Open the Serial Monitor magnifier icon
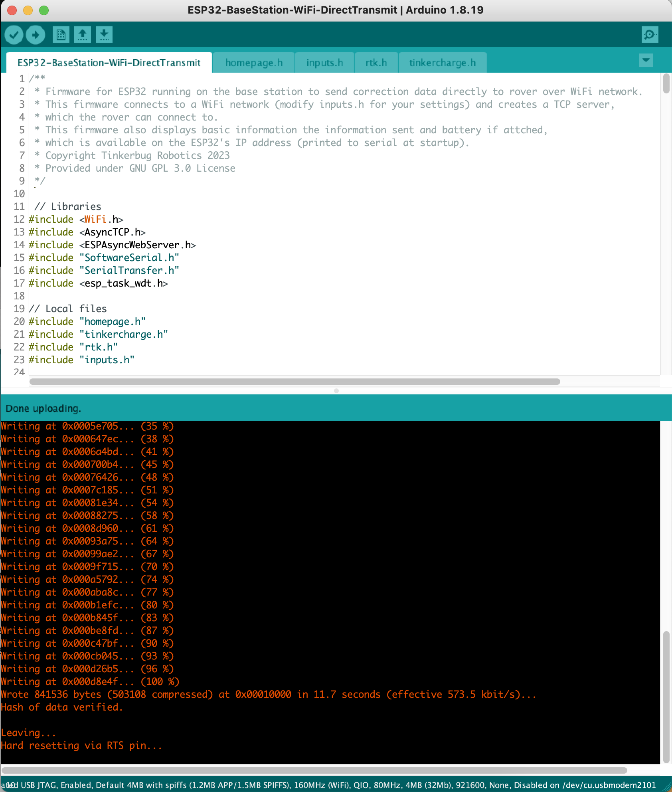The image size is (672, 792). pos(650,35)
